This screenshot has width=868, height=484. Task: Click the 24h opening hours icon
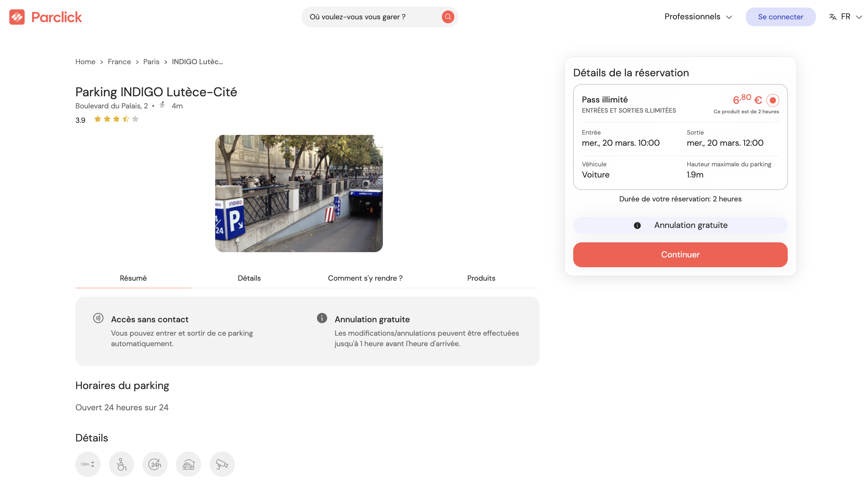(155, 464)
